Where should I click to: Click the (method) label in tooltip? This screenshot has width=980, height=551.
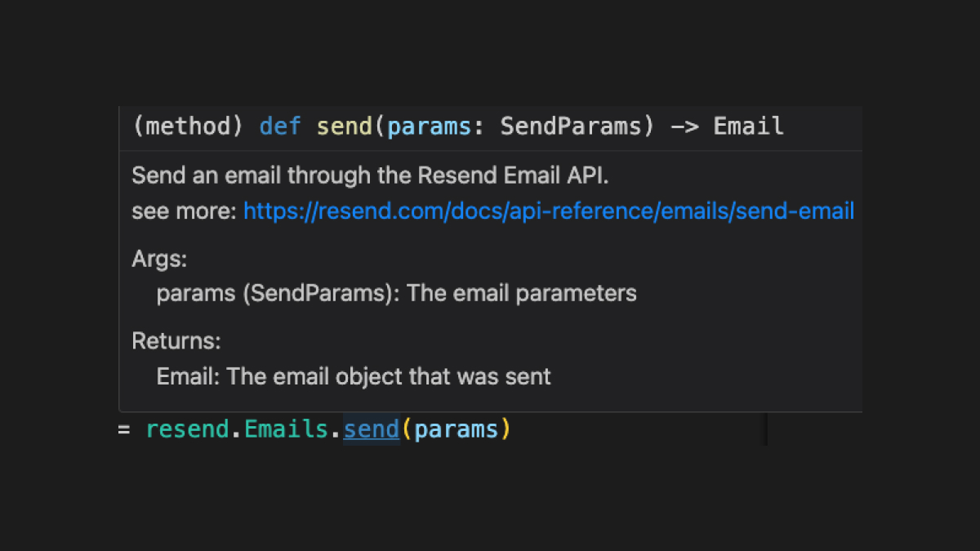coord(188,127)
